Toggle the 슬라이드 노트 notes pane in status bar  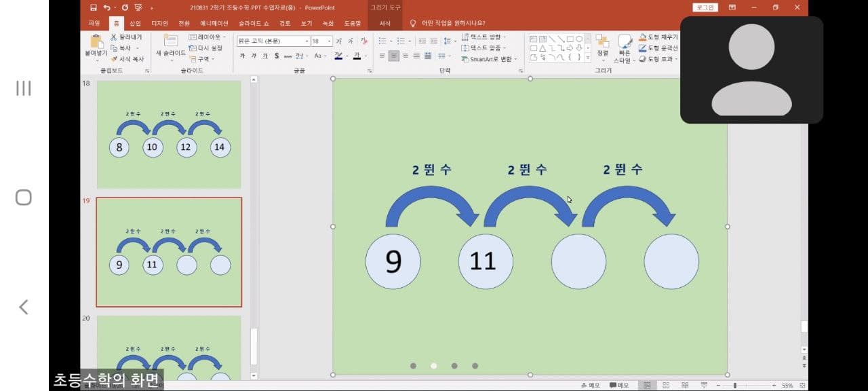coord(590,385)
